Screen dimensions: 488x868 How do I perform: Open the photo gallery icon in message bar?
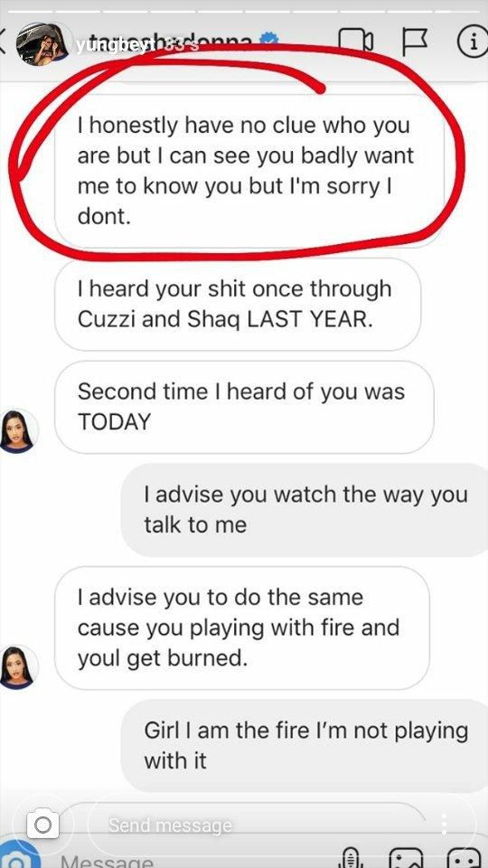click(x=407, y=857)
